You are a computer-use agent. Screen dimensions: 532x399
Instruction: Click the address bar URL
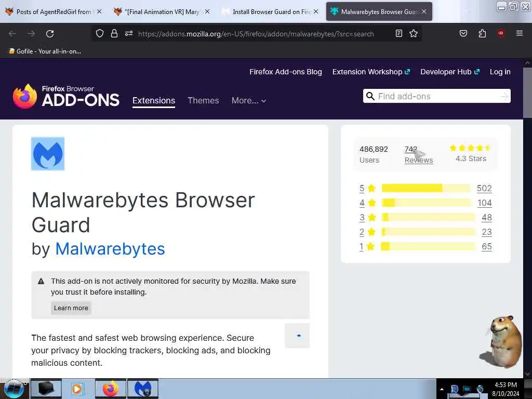256,34
